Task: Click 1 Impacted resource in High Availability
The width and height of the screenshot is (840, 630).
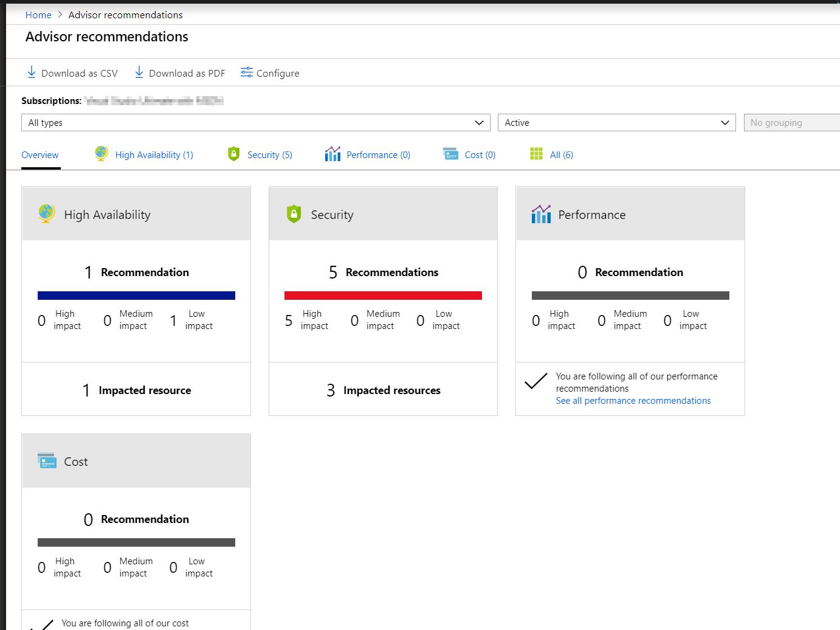Action: point(136,390)
